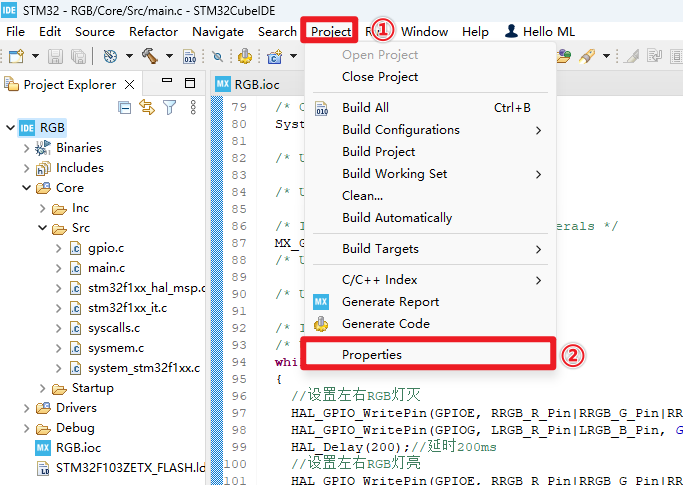Click the toolbar Build All 010 icon
The width and height of the screenshot is (683, 485).
(x=189, y=56)
